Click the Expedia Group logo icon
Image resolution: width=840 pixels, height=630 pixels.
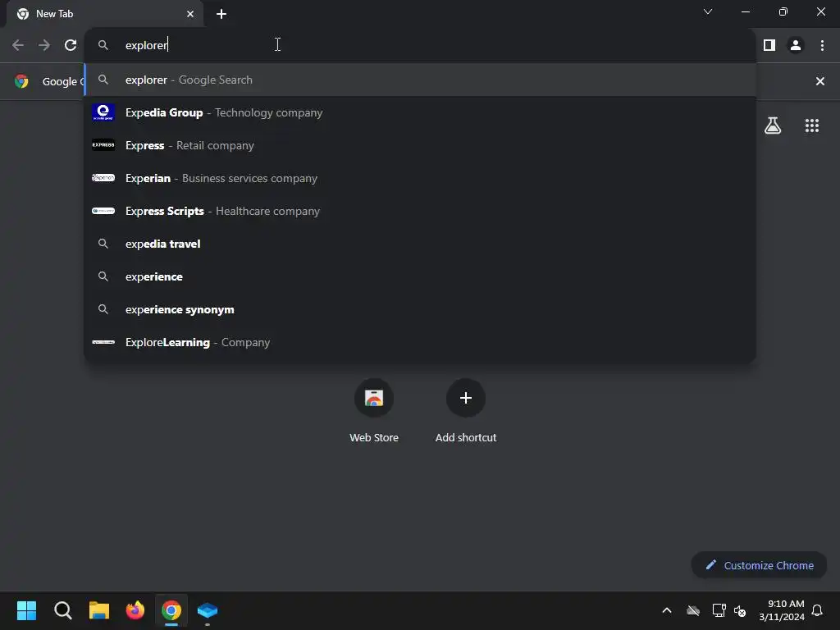103,112
